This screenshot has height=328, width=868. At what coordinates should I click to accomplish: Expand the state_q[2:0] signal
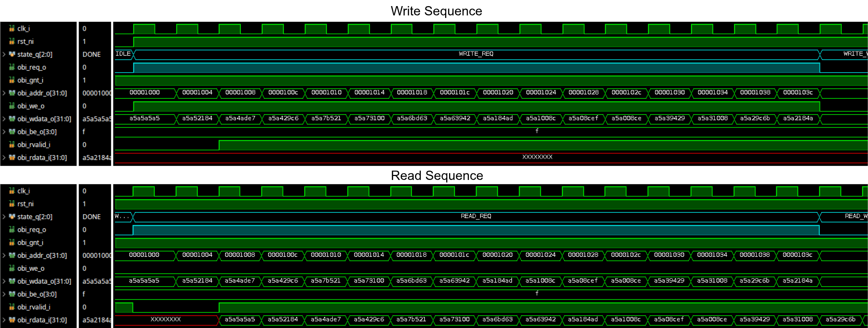click(x=4, y=54)
